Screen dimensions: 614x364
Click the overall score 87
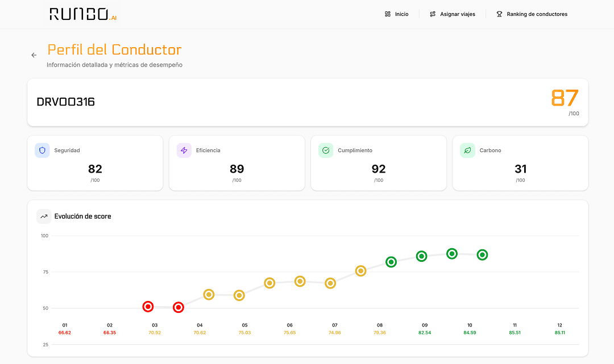(565, 98)
